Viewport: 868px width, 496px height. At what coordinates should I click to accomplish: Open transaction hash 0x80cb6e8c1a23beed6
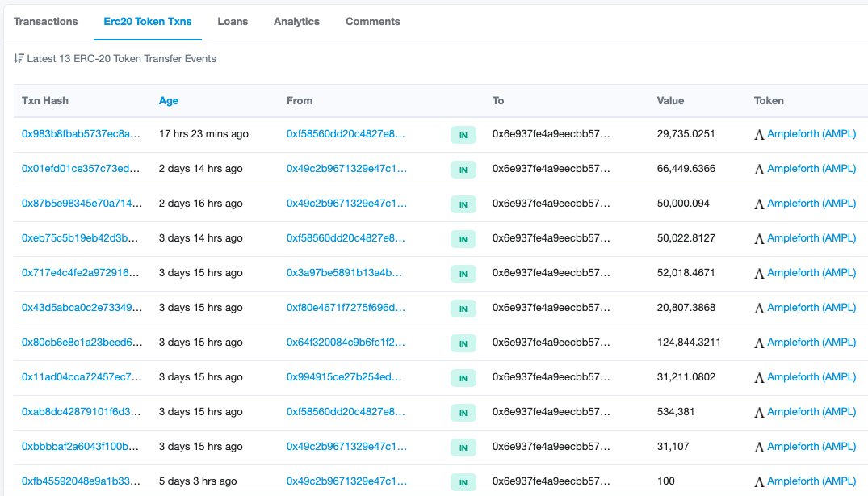tap(82, 343)
